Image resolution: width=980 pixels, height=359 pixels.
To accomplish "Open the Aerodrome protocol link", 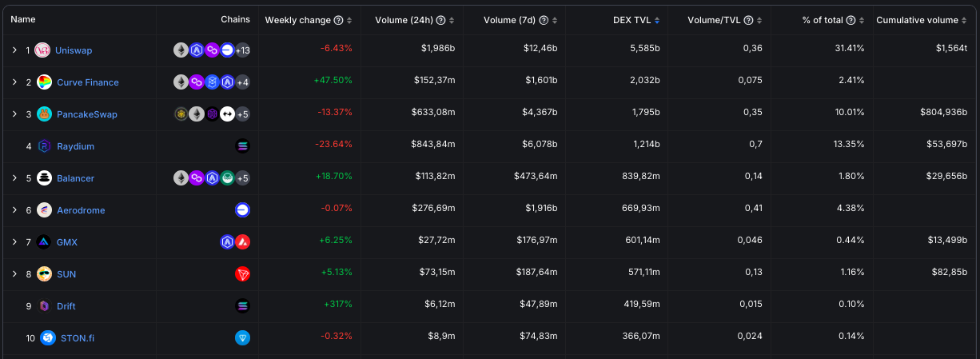I will [x=81, y=210].
